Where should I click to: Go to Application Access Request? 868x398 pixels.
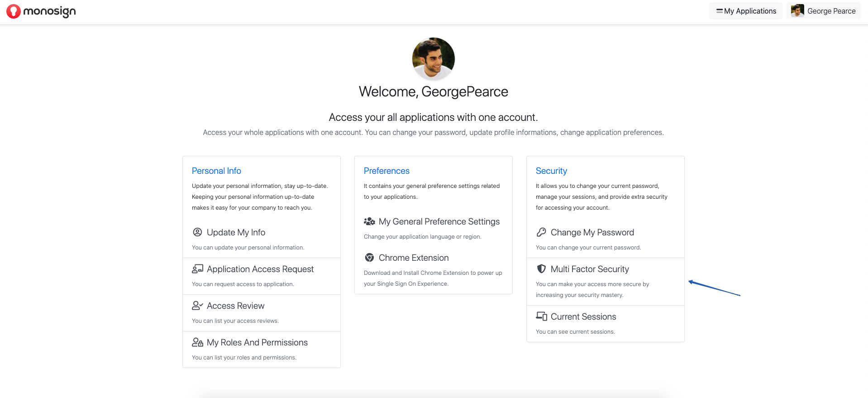pos(260,269)
